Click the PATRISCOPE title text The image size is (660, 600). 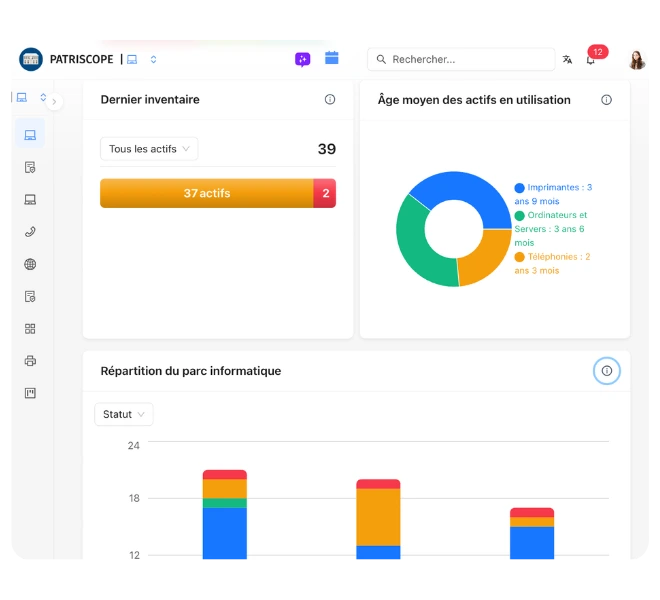(x=82, y=59)
